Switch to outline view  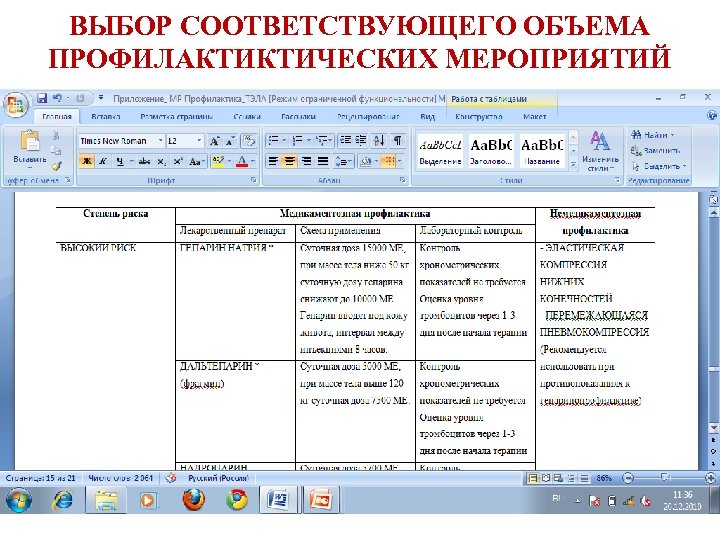point(571,478)
